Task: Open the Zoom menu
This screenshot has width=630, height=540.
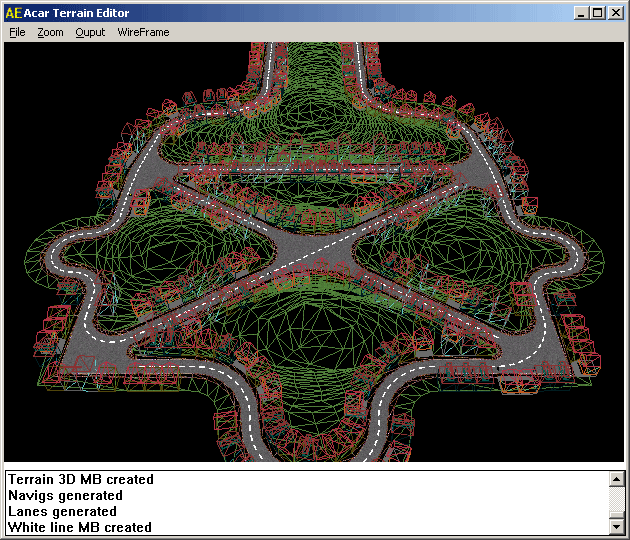Action: [50, 32]
